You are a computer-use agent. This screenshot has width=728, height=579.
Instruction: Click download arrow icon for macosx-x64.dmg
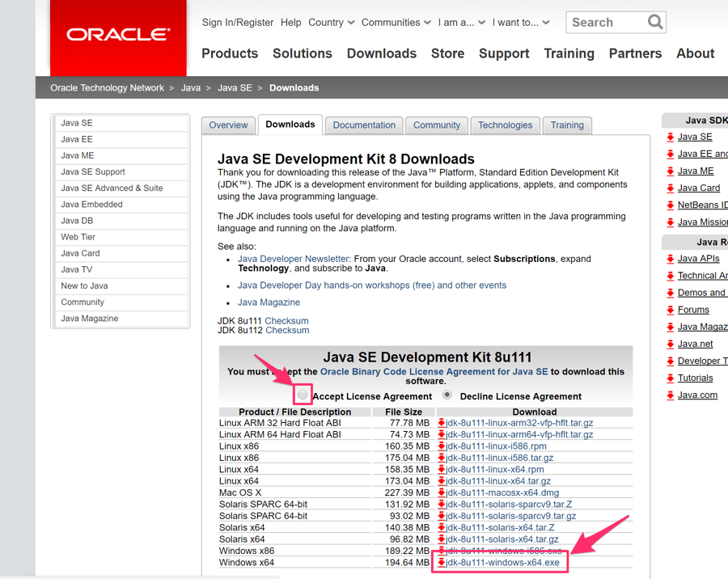(441, 492)
